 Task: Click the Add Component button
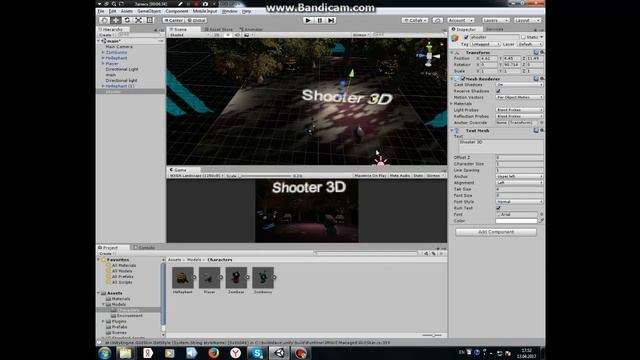coord(496,232)
